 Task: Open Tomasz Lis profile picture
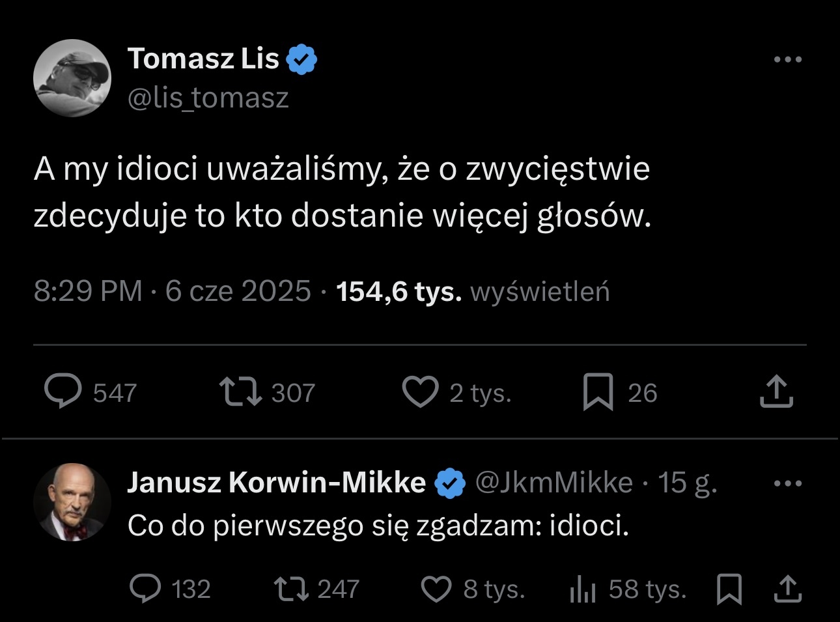[x=72, y=78]
